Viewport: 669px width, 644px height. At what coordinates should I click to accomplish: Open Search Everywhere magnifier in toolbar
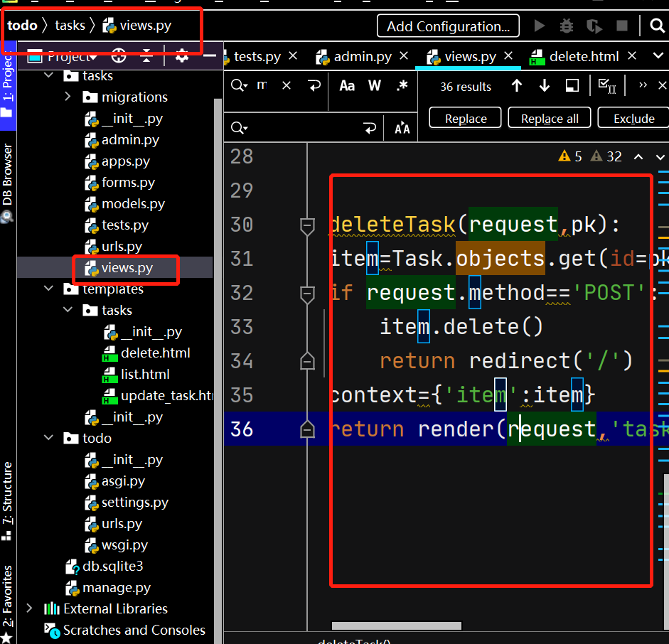[657, 26]
